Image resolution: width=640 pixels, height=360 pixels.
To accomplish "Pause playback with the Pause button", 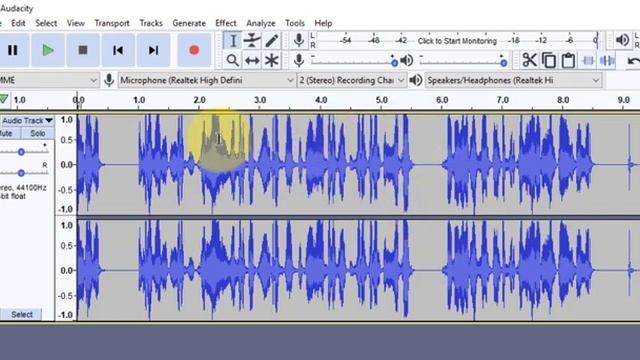I will pos(13,50).
